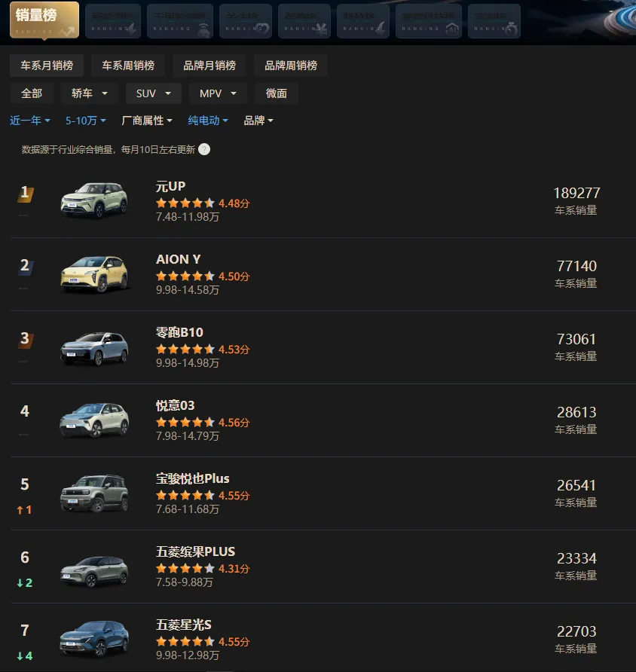The height and width of the screenshot is (672, 636).
Task: Open the 近一年 time range dropdown
Action: pos(30,121)
